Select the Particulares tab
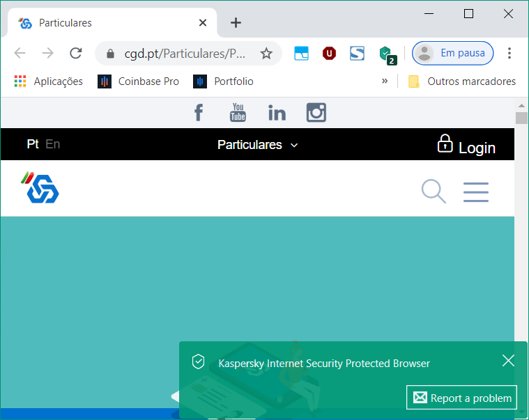This screenshot has height=420, width=529. tap(112, 22)
